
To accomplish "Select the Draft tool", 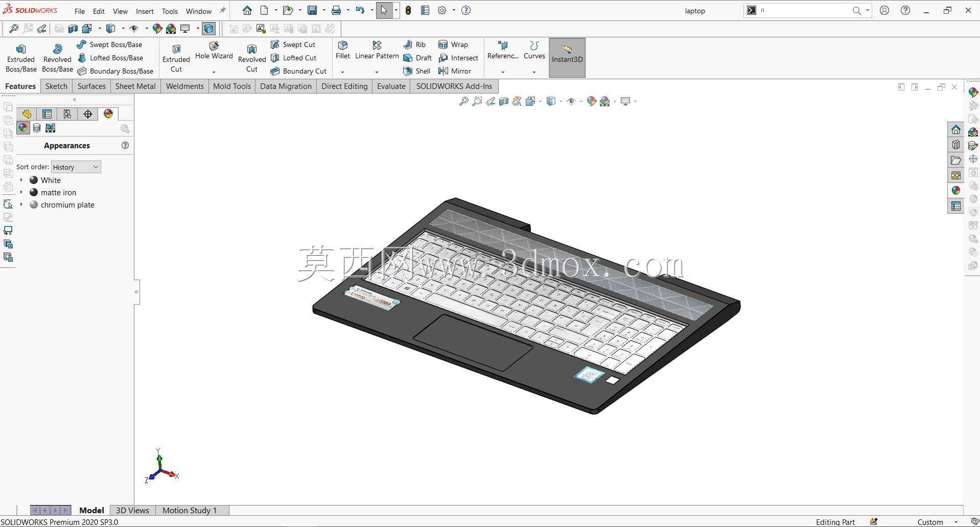I will pyautogui.click(x=417, y=58).
